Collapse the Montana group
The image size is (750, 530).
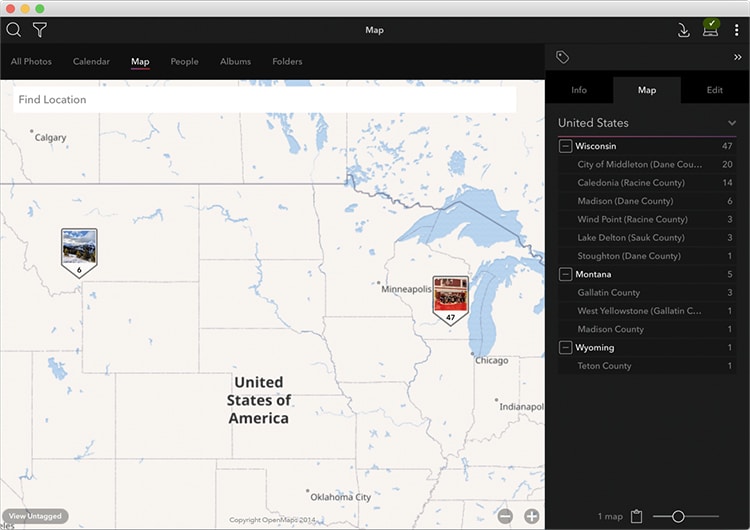pyautogui.click(x=566, y=274)
